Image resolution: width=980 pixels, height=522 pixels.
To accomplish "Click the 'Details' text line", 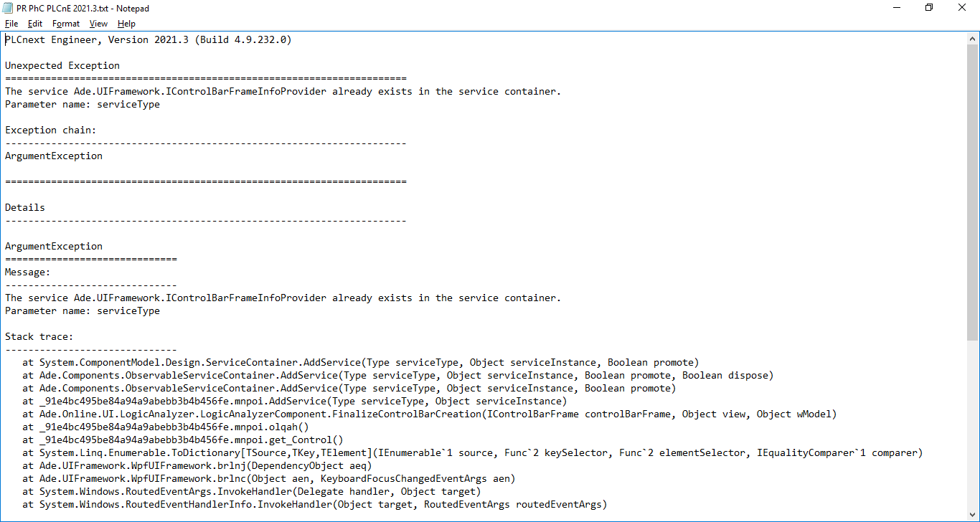I will tap(25, 208).
